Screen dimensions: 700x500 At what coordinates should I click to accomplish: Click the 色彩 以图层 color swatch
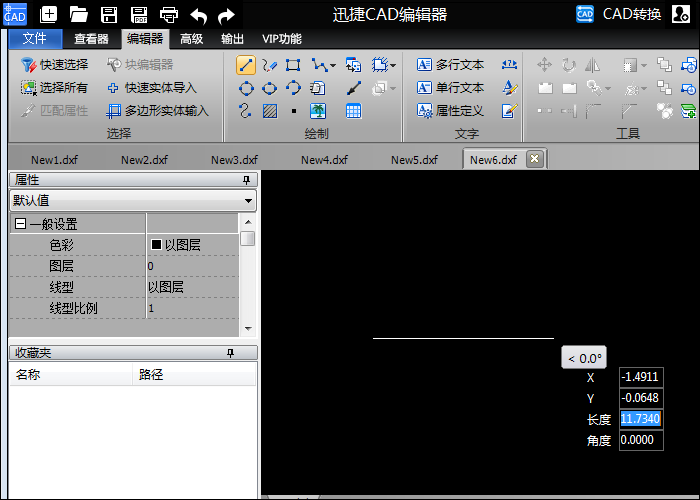pos(156,245)
